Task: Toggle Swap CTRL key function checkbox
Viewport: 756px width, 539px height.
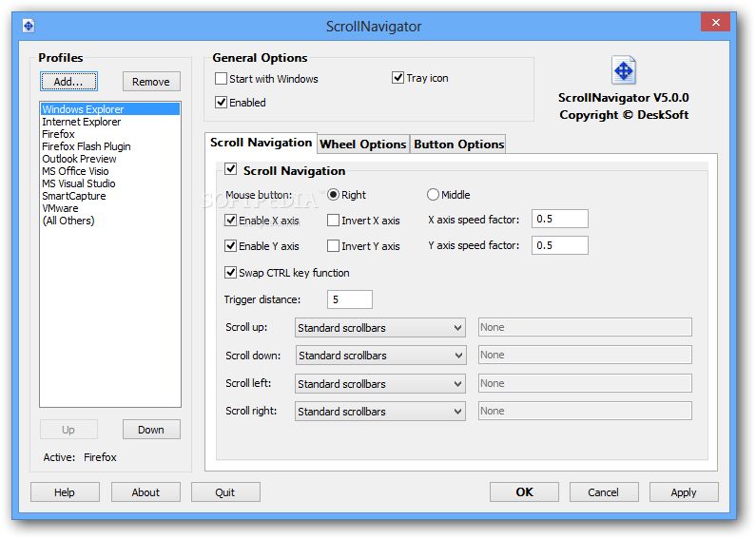Action: (x=231, y=273)
